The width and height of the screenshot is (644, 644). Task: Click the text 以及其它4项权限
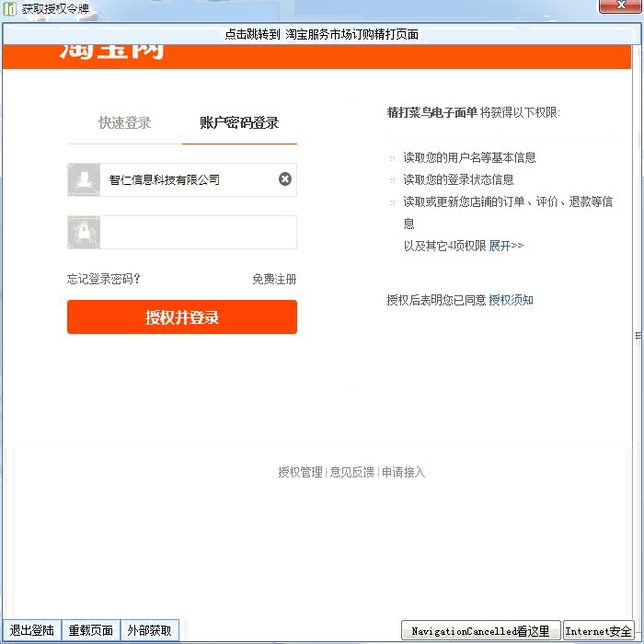click(444, 246)
